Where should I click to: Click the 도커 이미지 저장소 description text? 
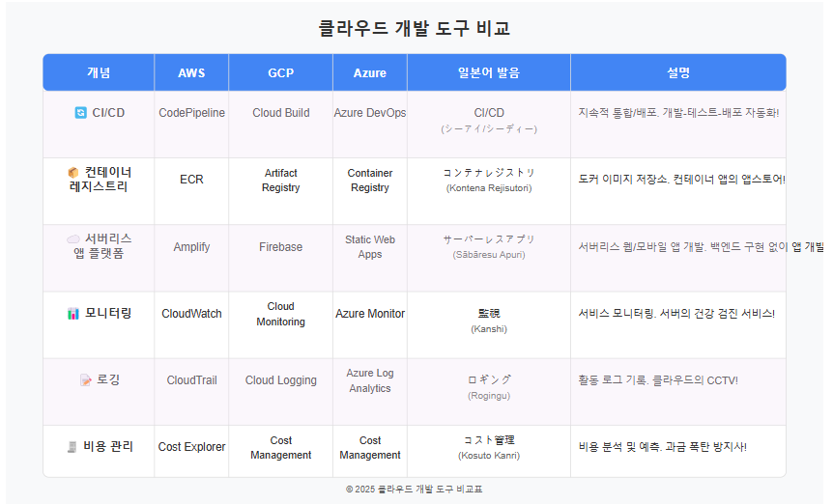point(681,180)
